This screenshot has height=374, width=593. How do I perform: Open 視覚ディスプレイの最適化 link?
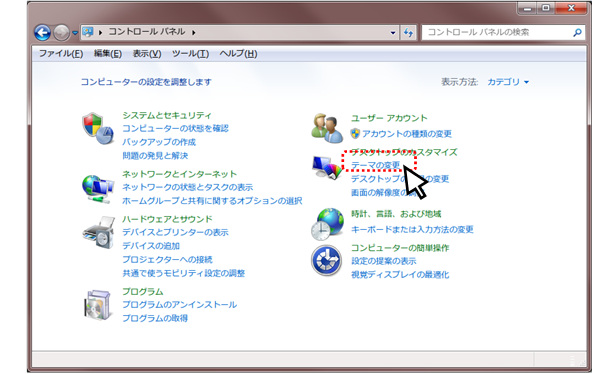click(400, 275)
